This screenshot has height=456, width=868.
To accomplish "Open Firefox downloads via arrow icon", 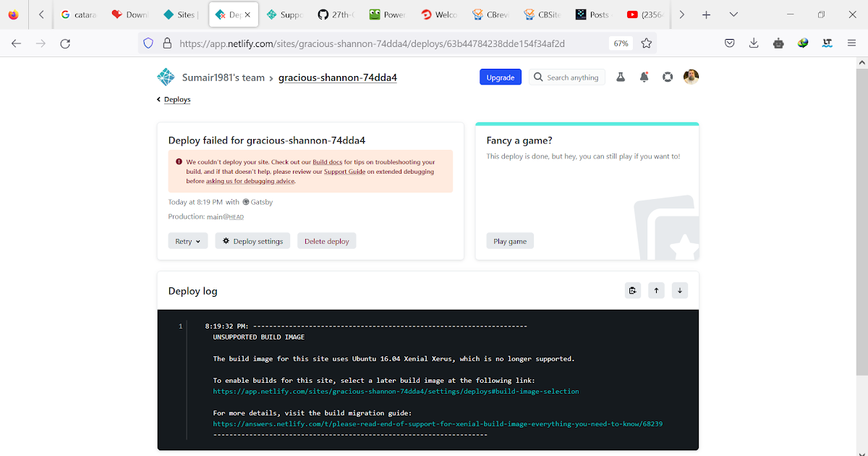I will pyautogui.click(x=754, y=43).
